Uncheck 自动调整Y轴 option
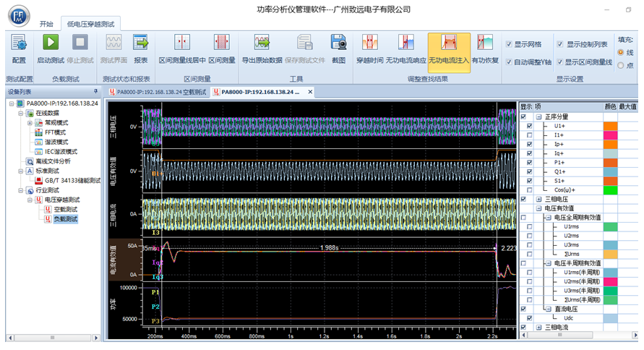644x350 pixels. (x=510, y=62)
